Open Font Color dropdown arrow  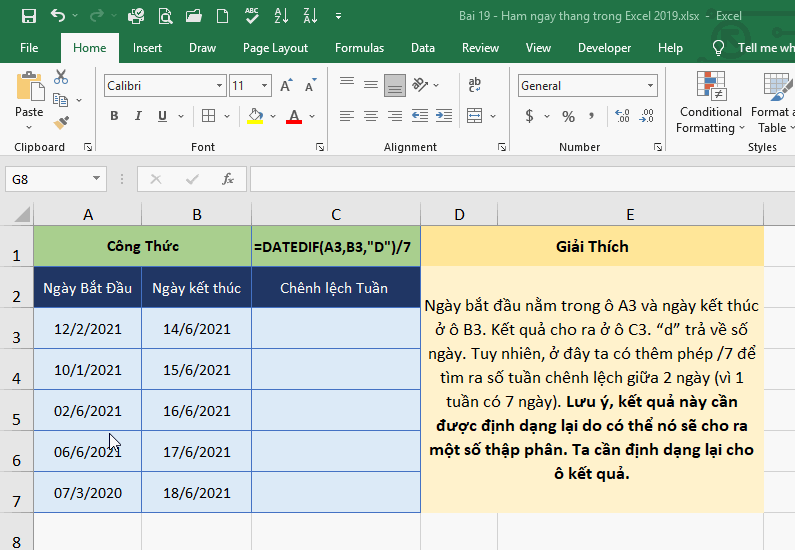[312, 116]
